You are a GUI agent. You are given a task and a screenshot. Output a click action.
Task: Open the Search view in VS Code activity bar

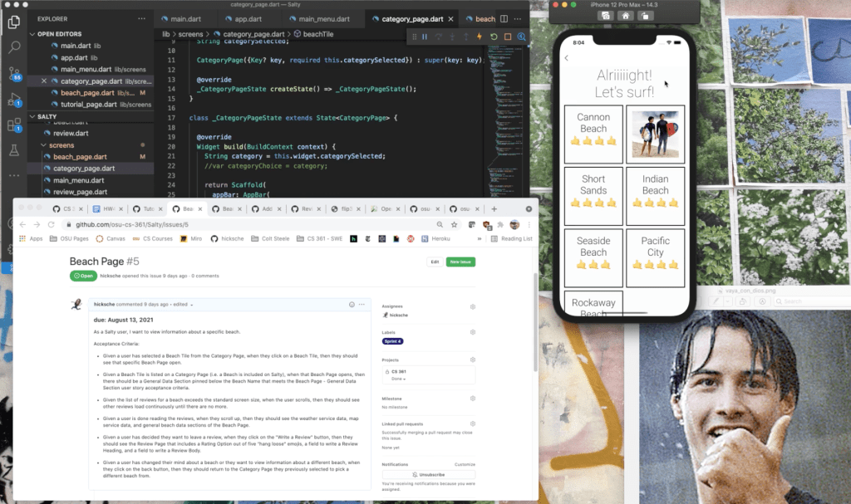pyautogui.click(x=14, y=48)
